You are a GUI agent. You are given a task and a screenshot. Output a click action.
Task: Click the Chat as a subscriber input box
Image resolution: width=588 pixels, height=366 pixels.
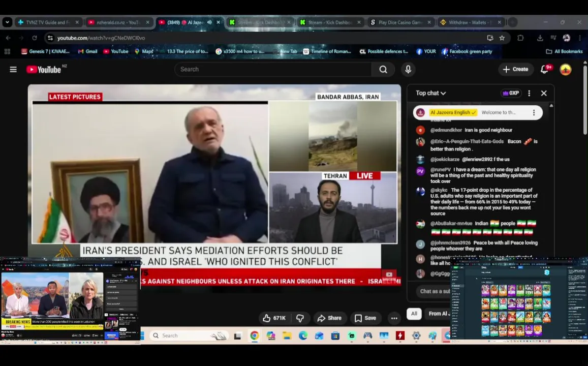[433, 291]
